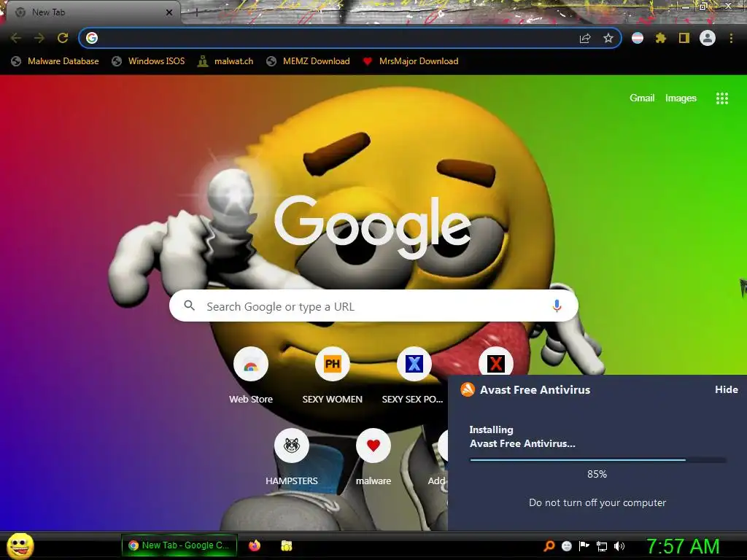This screenshot has width=747, height=560.
Task: Click the Avast logo in the installer
Action: [468, 389]
